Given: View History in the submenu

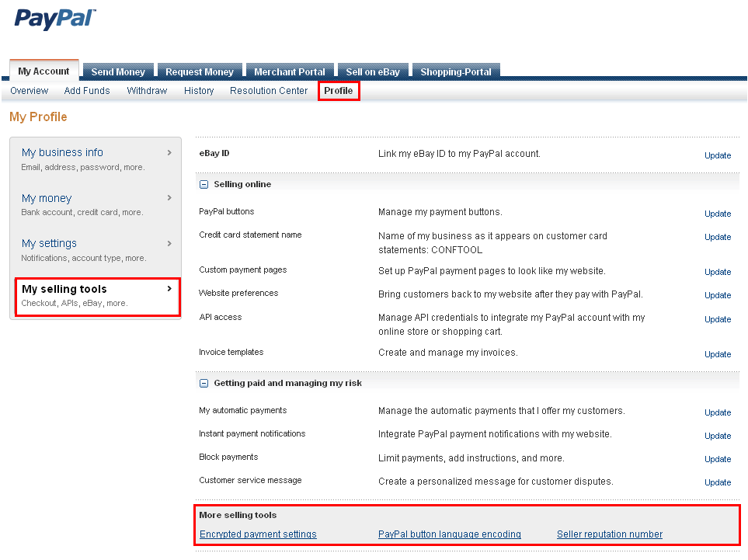Looking at the screenshot, I should [x=199, y=91].
